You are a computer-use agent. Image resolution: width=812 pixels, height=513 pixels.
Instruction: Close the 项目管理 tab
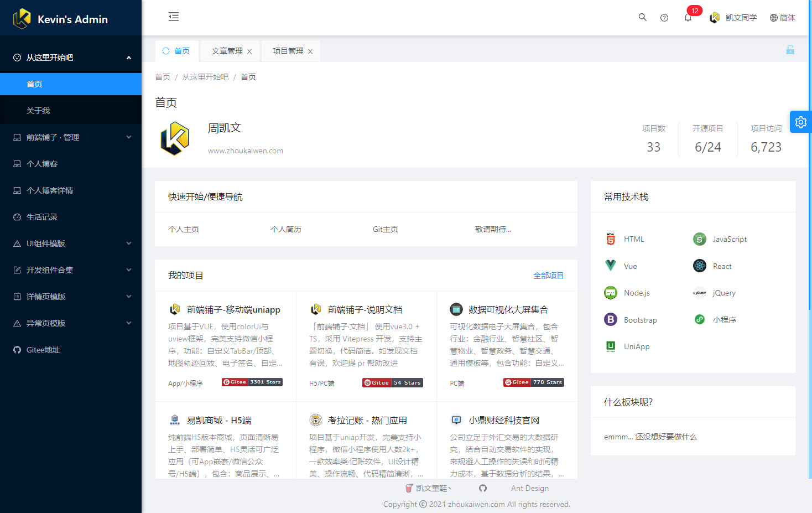pos(310,51)
